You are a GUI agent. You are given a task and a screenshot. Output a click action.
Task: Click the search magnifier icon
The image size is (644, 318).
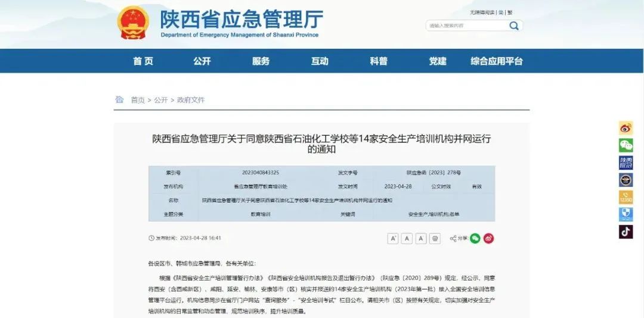514,26
